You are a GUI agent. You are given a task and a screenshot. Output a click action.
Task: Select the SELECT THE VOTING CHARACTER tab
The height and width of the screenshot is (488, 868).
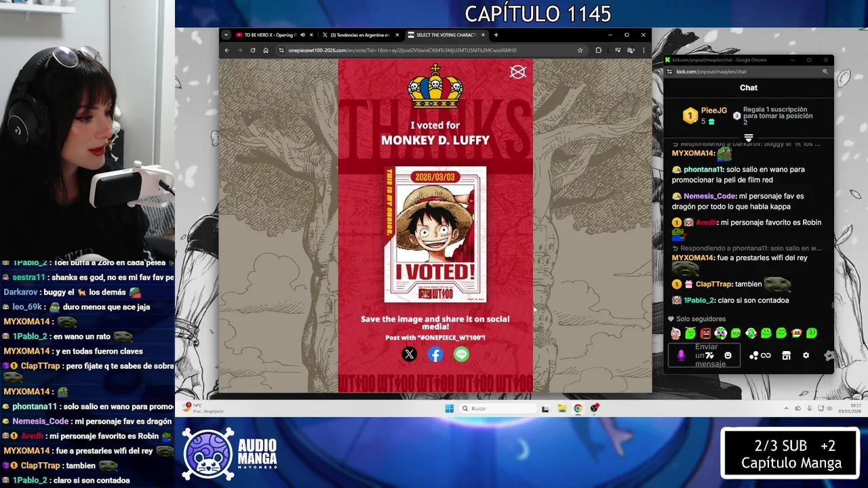446,35
